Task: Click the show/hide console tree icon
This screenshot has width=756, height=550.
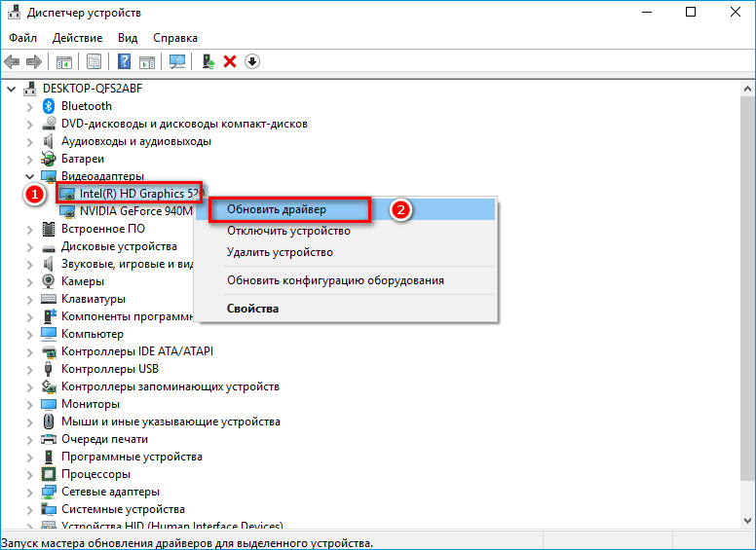Action: coord(64,61)
